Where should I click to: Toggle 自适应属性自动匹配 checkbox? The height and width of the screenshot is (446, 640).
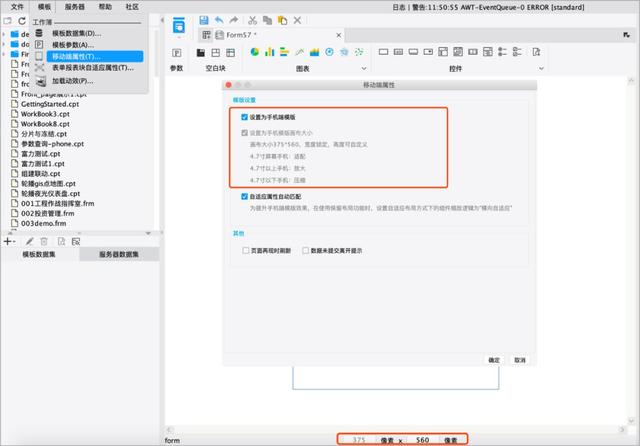coord(244,197)
